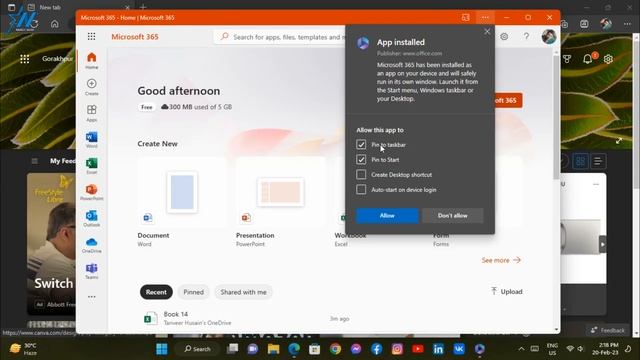Open Create in the left sidebar
The height and width of the screenshot is (360, 640).
point(91,87)
